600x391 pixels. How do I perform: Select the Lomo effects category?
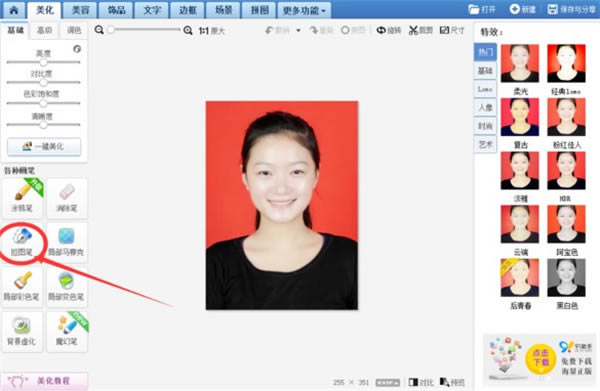point(485,89)
